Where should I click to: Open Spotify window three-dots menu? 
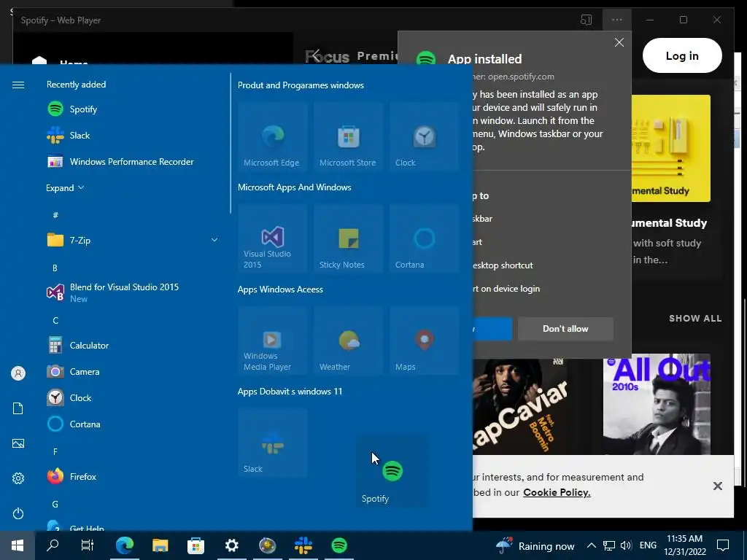click(617, 20)
